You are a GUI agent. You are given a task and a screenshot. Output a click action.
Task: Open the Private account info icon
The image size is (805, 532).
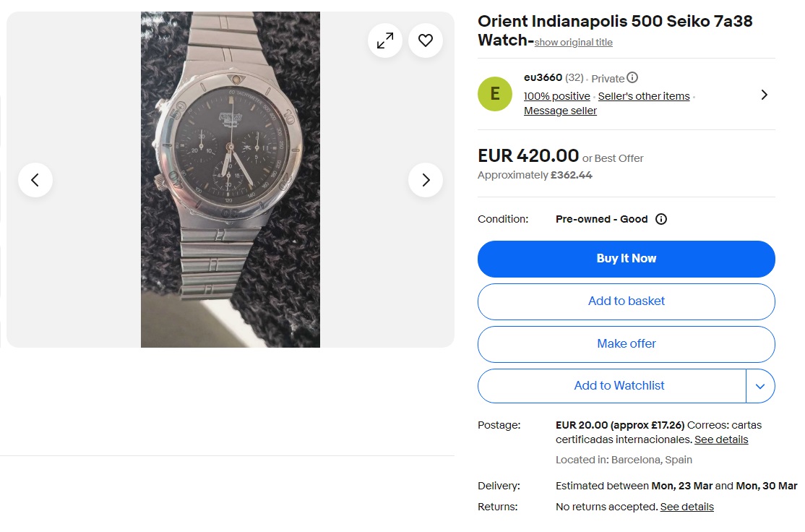(632, 77)
